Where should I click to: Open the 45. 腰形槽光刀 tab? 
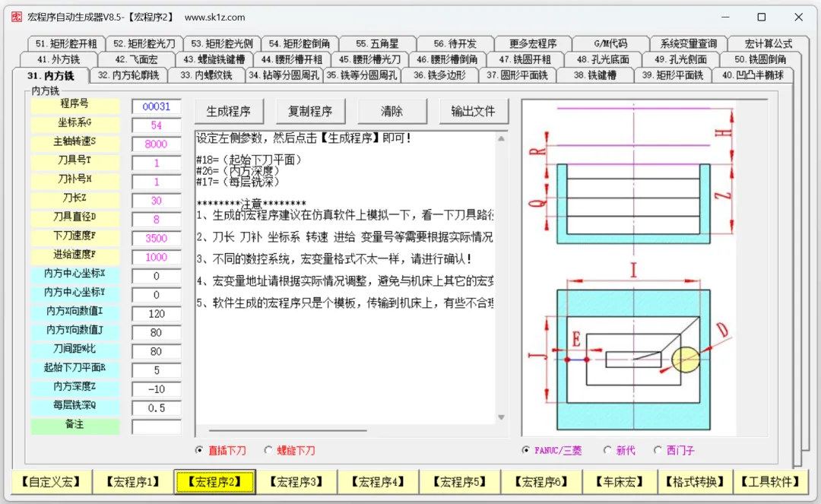369,59
